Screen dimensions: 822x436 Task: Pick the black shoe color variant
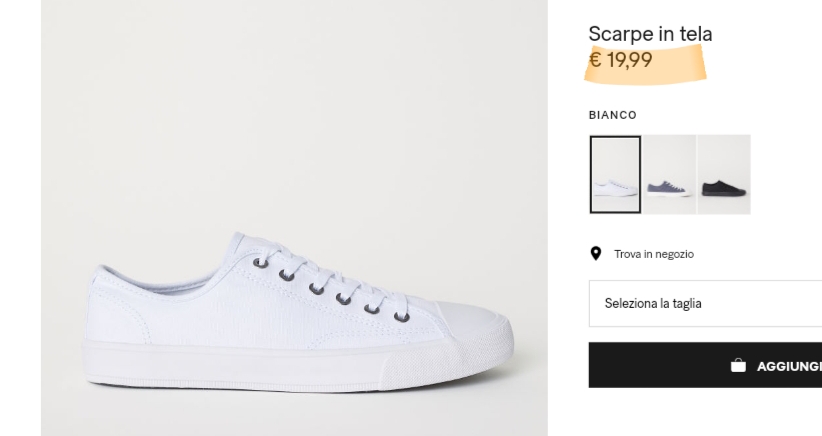[724, 175]
